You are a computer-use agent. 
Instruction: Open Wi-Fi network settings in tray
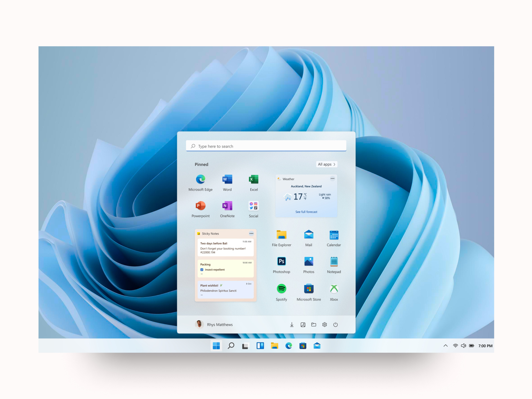[x=456, y=346]
